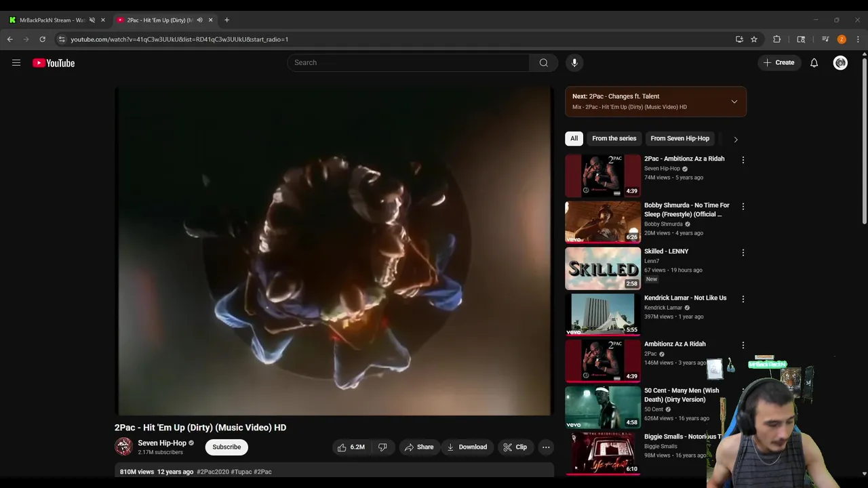Subscribe to Seven Hip-Hop
868x488 pixels.
click(226, 447)
